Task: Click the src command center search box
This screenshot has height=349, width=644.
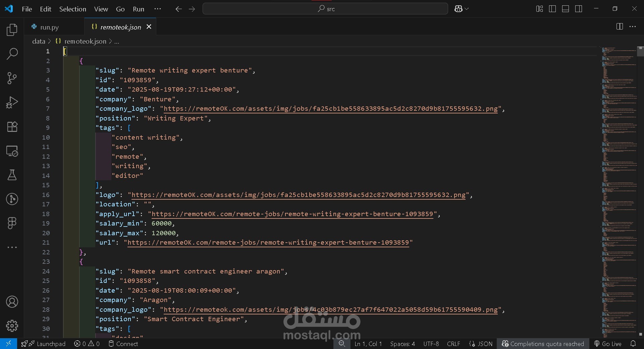Action: (325, 9)
